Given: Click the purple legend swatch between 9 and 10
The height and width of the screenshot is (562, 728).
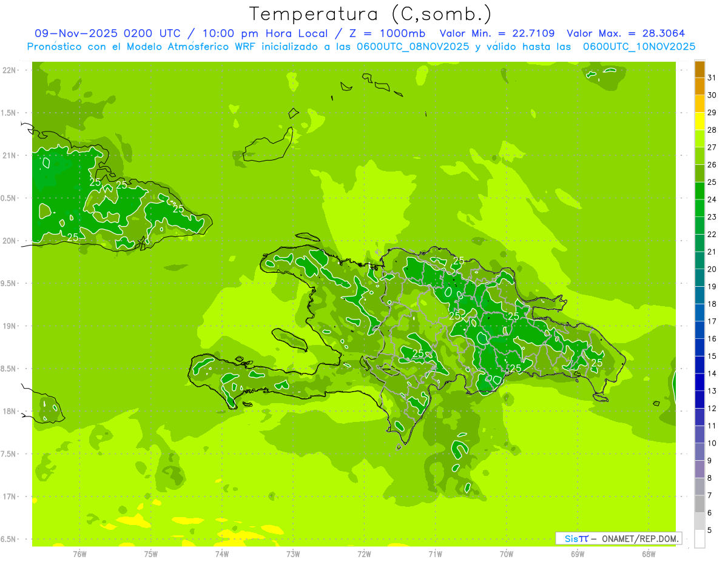Looking at the screenshot, I should tap(699, 452).
